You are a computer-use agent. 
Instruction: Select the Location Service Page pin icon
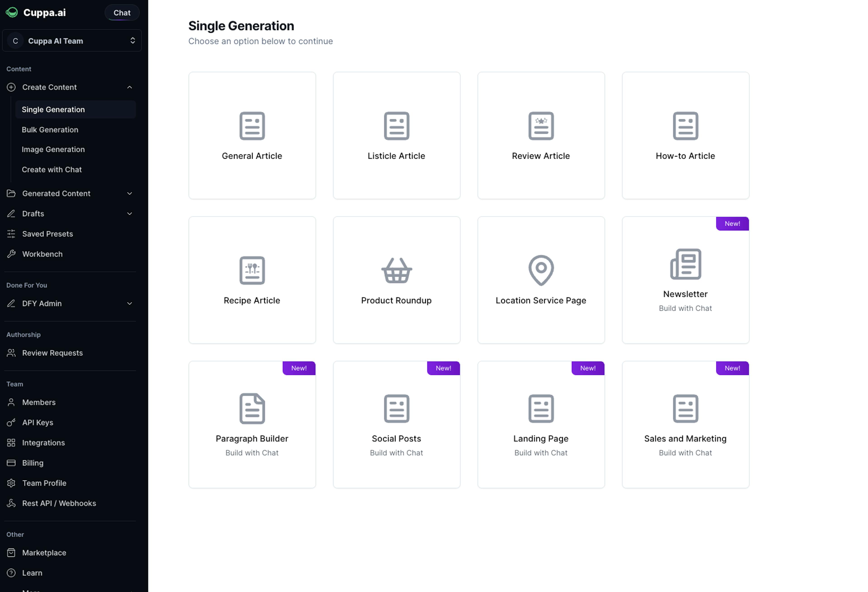[x=541, y=270]
